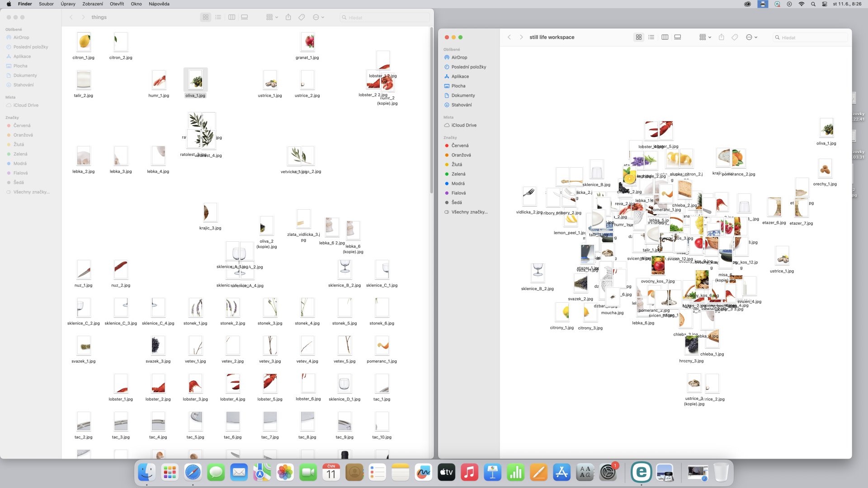This screenshot has height=488, width=868.
Task: Click tags icon in things window toolbar
Action: 302,17
